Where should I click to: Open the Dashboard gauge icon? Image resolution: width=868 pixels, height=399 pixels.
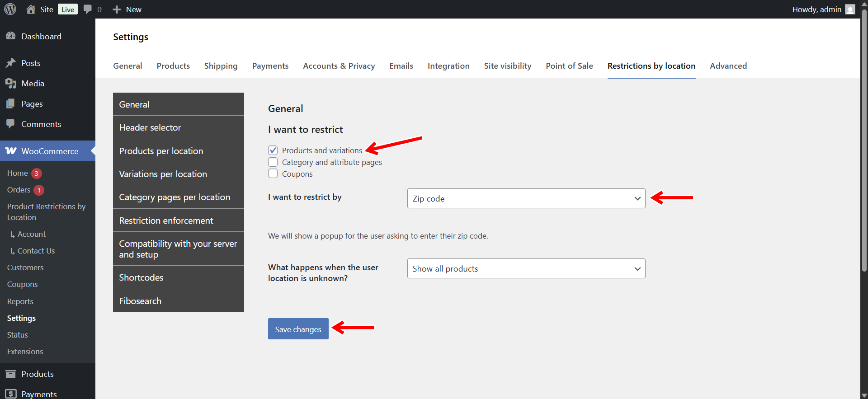click(11, 36)
